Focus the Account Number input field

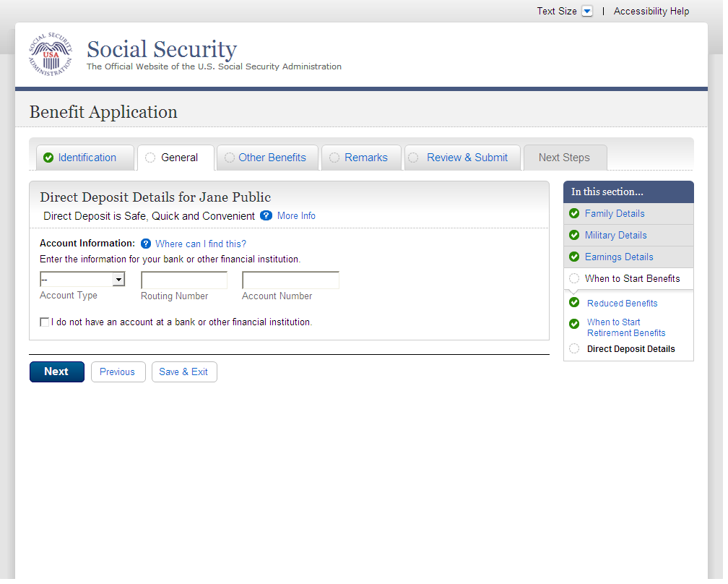[x=290, y=280]
